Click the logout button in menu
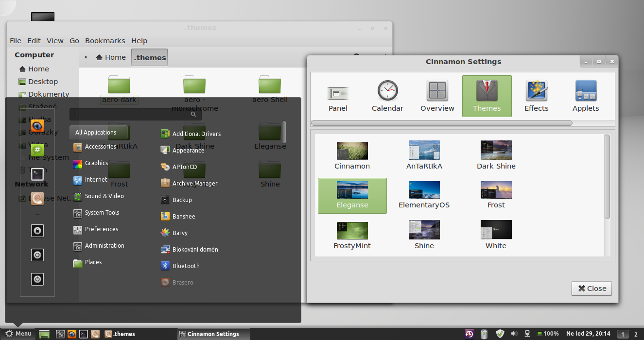The image size is (644, 340). tap(37, 255)
